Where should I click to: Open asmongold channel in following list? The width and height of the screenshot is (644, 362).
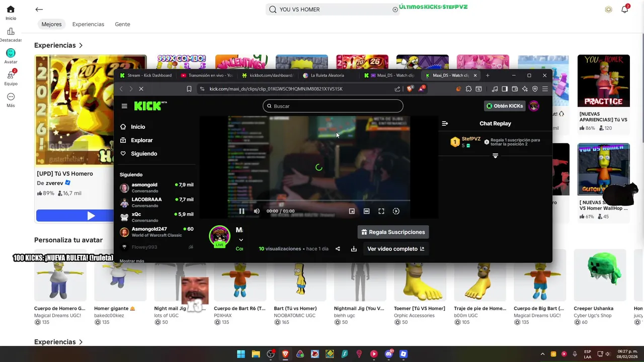[x=156, y=188]
